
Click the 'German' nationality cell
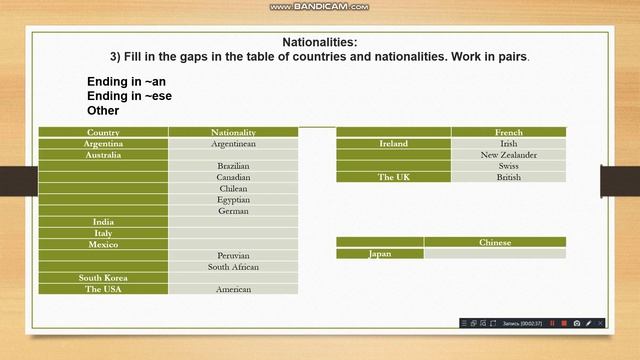tap(233, 211)
